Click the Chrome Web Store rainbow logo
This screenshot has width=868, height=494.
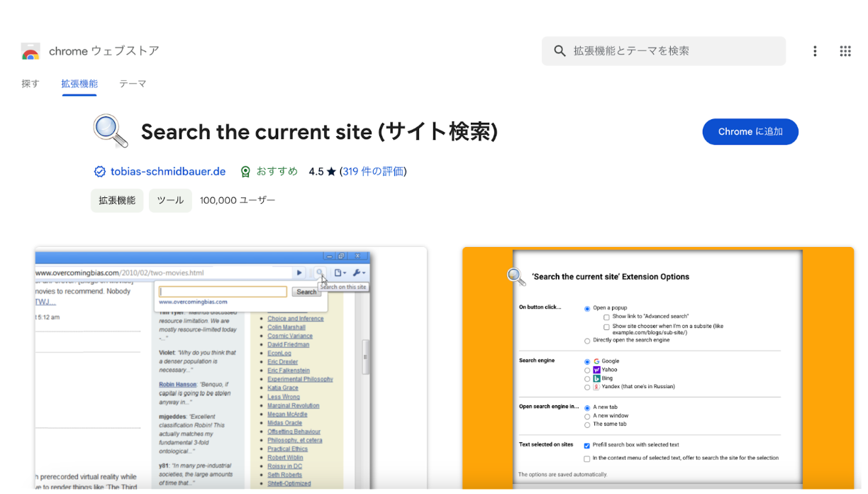click(x=30, y=51)
